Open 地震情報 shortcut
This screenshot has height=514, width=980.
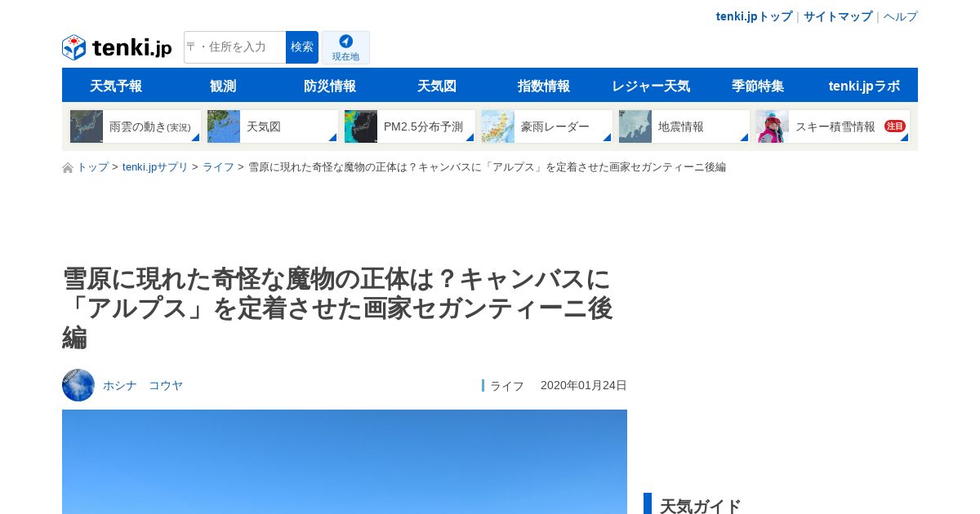[684, 126]
